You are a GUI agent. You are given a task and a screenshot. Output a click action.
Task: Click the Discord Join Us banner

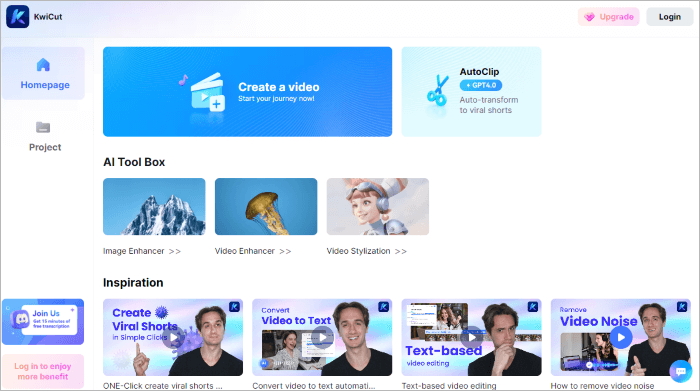pos(43,322)
